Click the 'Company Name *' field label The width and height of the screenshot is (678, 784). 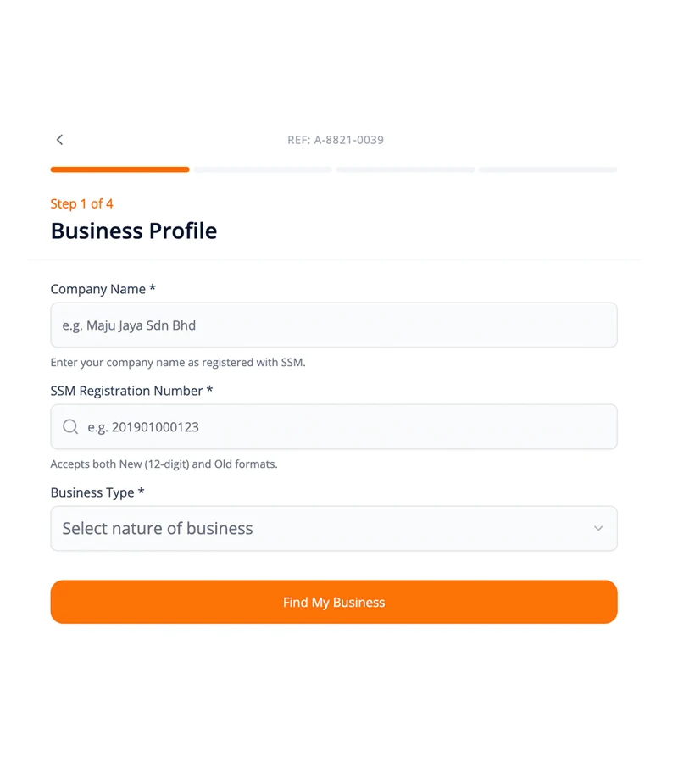tap(102, 289)
